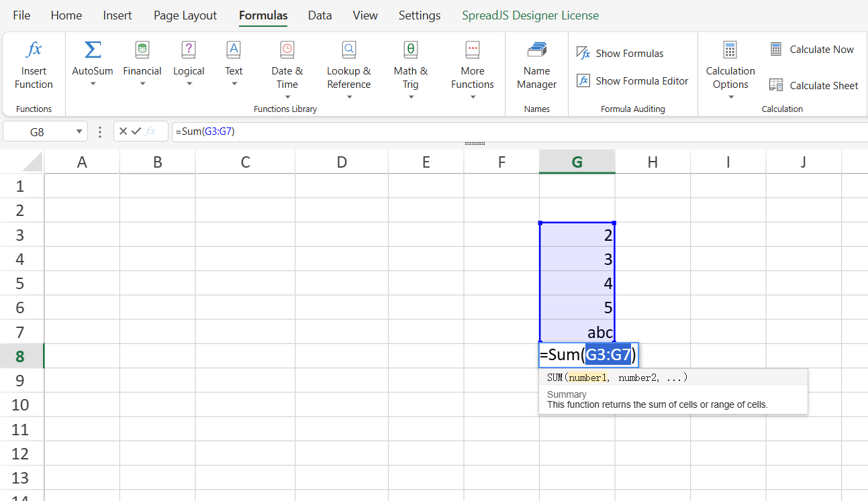Click the three-dot handle beside Name Box
The height and width of the screenshot is (501, 868).
pos(101,131)
